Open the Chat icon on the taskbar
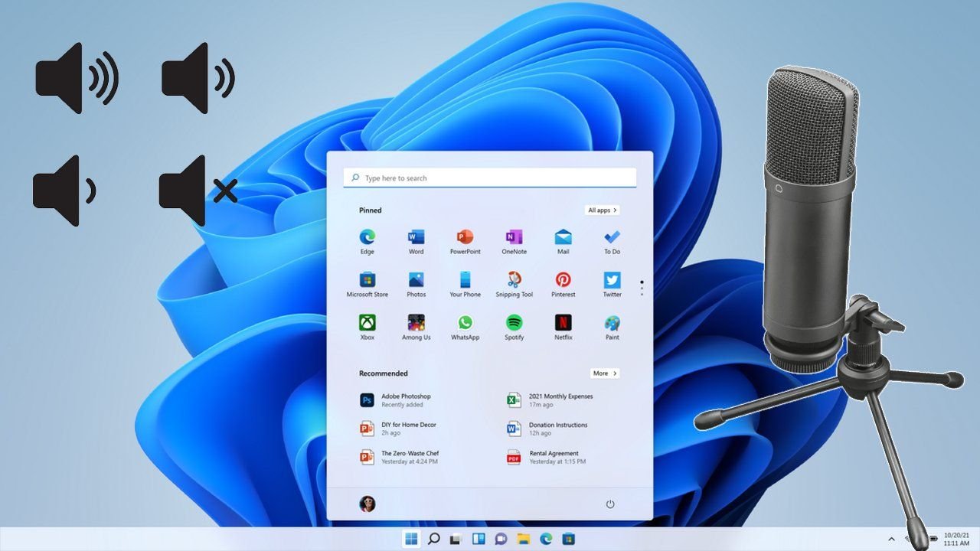 point(501,539)
